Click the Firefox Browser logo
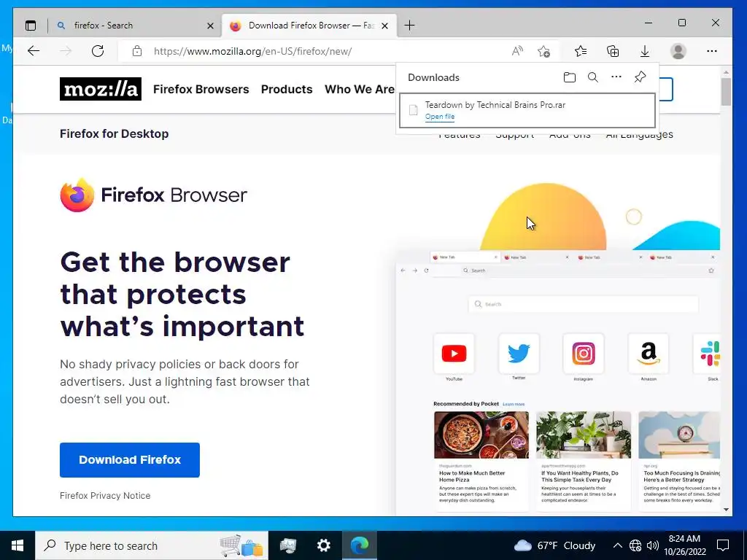Screen dimensions: 747x560 click(153, 195)
